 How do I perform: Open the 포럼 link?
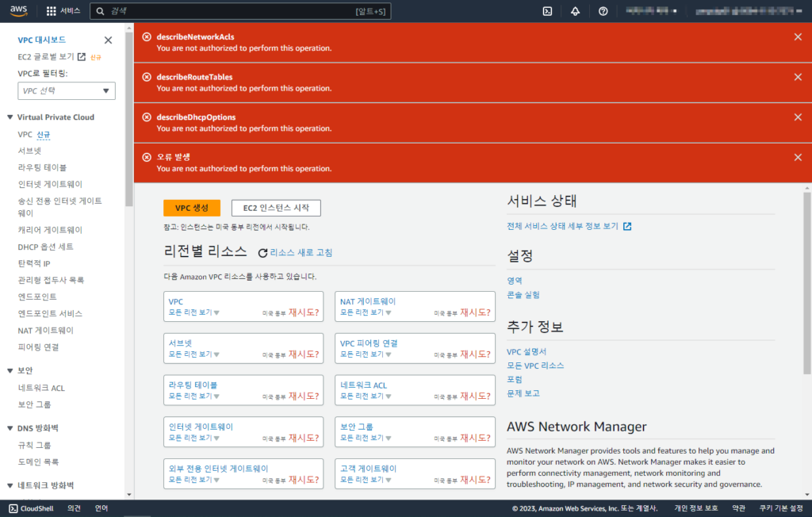point(514,379)
